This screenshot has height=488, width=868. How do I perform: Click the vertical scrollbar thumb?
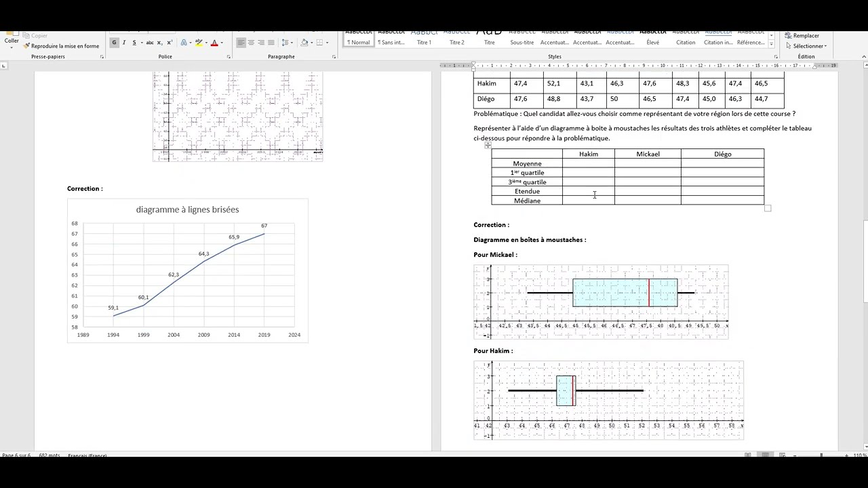[865, 262]
